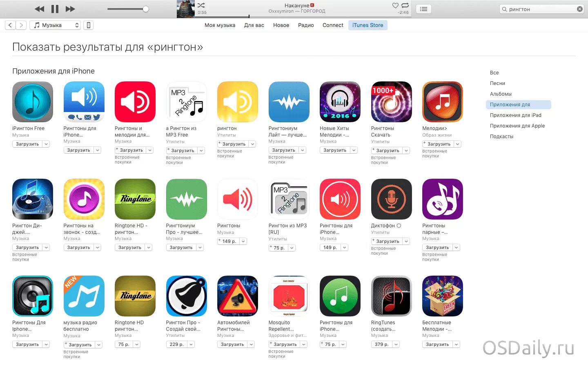Go back to the previous track
The width and height of the screenshot is (588, 368).
[39, 9]
